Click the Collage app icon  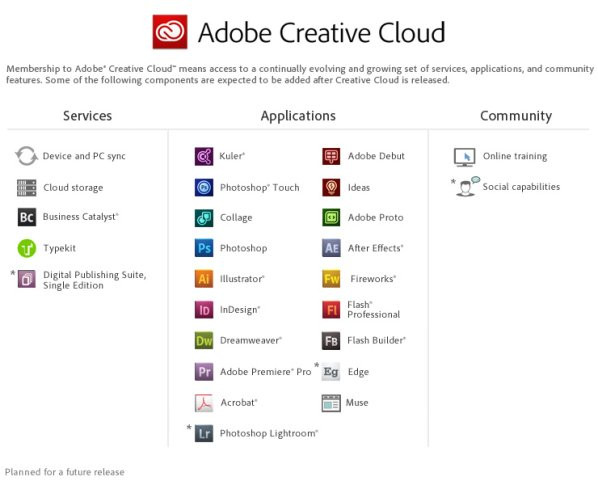[x=204, y=218]
